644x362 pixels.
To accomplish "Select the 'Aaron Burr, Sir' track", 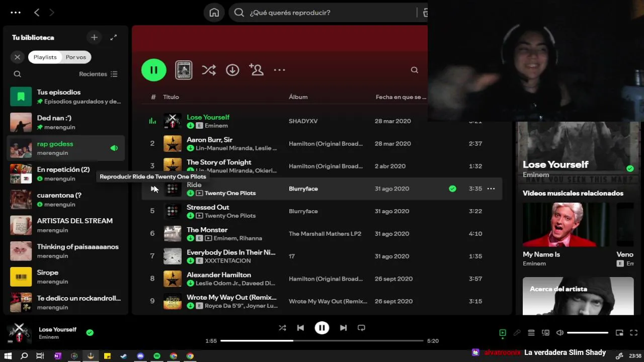I will coord(209,140).
